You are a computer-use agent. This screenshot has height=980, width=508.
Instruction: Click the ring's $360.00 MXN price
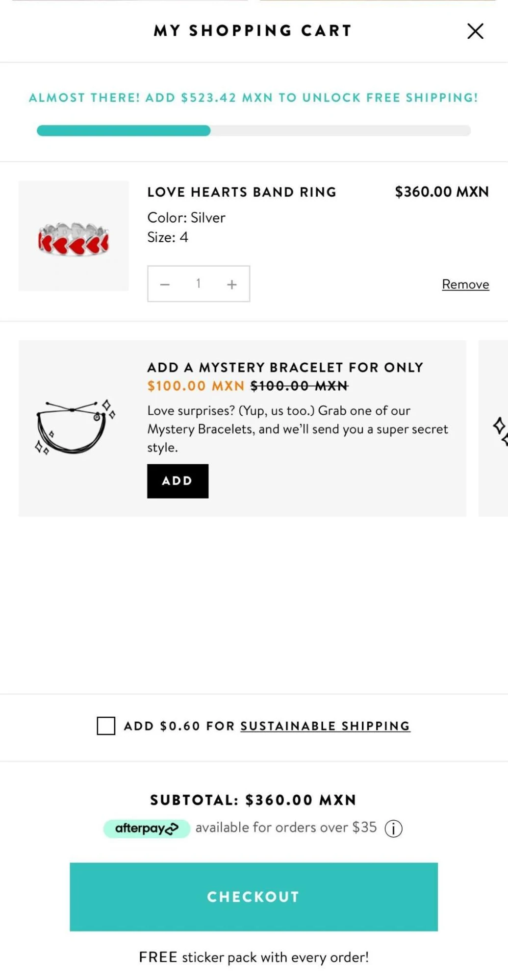click(x=442, y=192)
